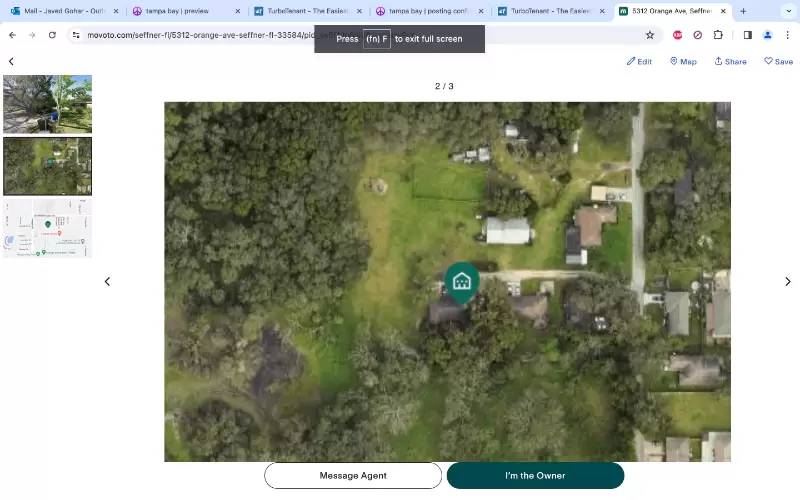This screenshot has width=800, height=500.
Task: Open the Edit pencil option
Action: pyautogui.click(x=639, y=61)
